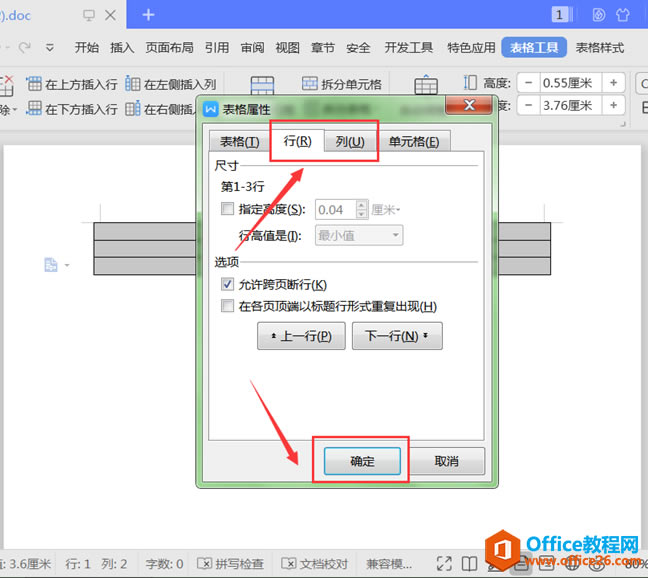The width and height of the screenshot is (648, 578).
Task: Open the 表格样式 ribbon tab
Action: (600, 48)
